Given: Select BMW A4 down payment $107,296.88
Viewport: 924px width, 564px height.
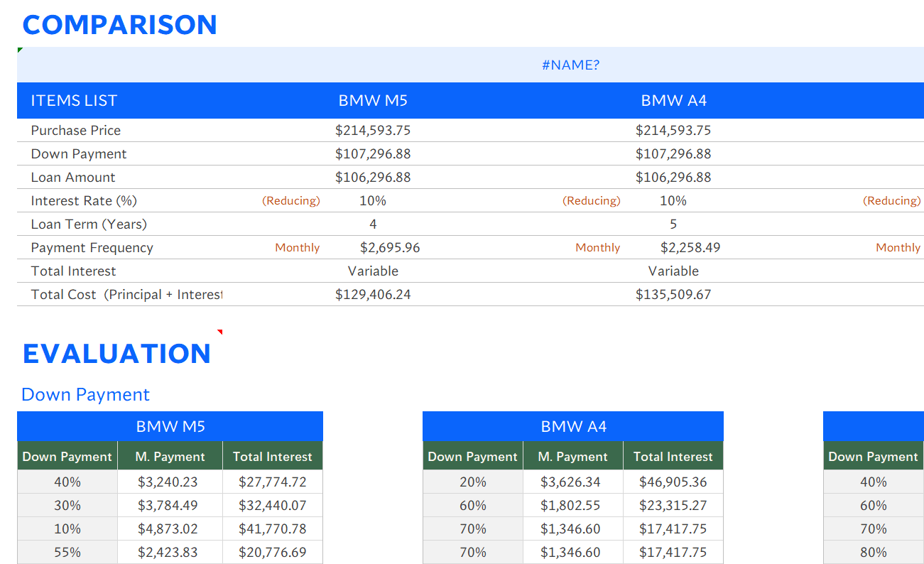Looking at the screenshot, I should click(x=673, y=153).
